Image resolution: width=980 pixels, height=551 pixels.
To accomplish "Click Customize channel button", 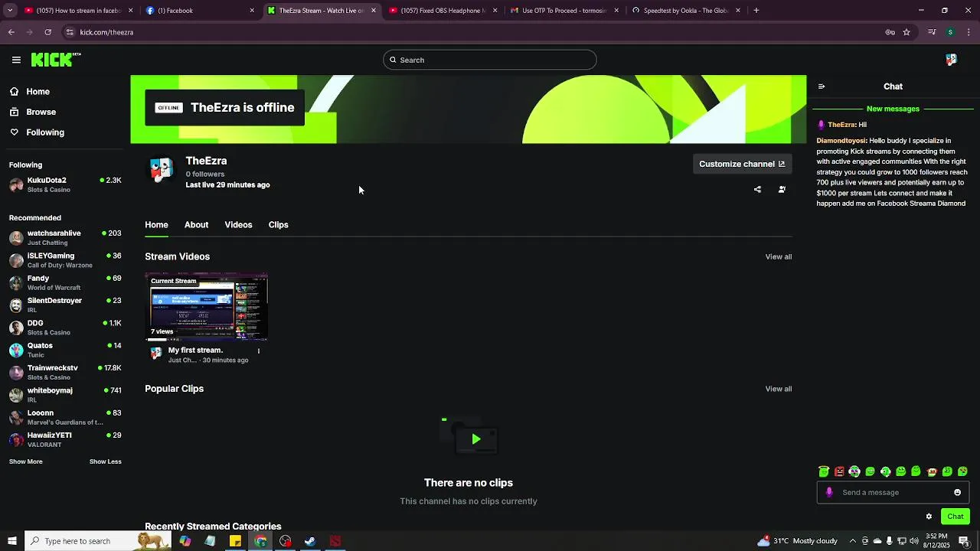I will [x=742, y=164].
